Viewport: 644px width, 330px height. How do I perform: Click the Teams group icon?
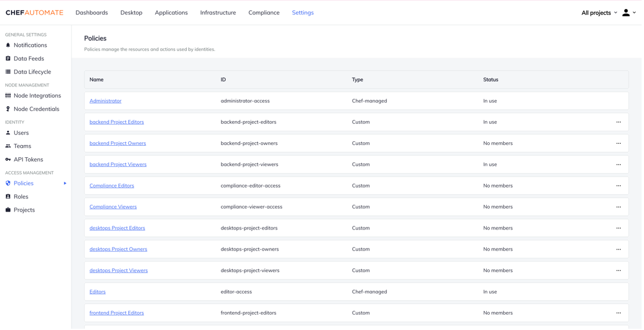8,146
